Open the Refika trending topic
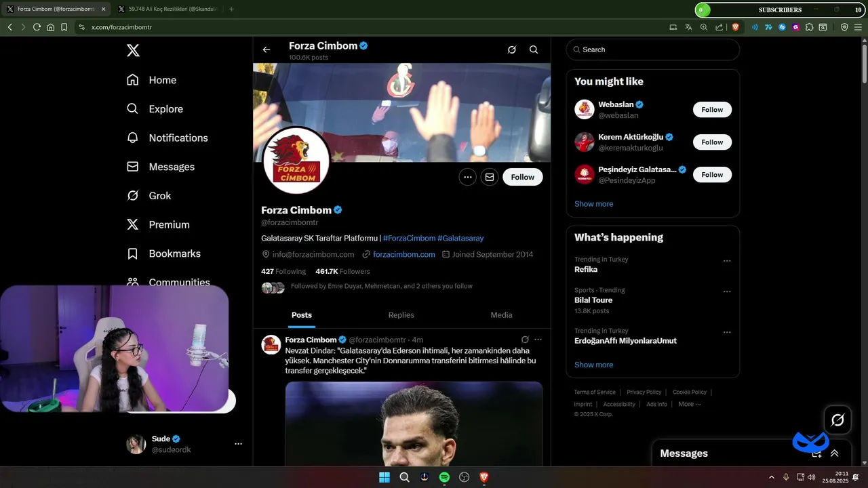This screenshot has height=488, width=868. pyautogui.click(x=586, y=269)
